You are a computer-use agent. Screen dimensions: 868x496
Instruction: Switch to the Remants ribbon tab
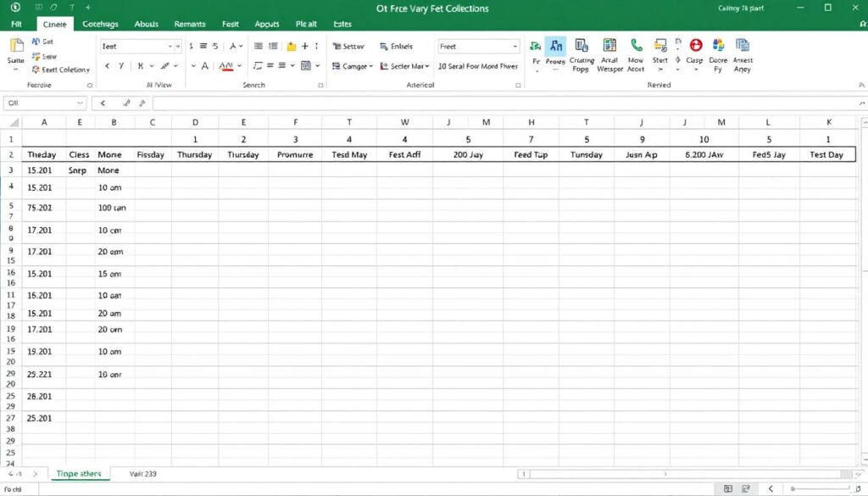coord(190,24)
